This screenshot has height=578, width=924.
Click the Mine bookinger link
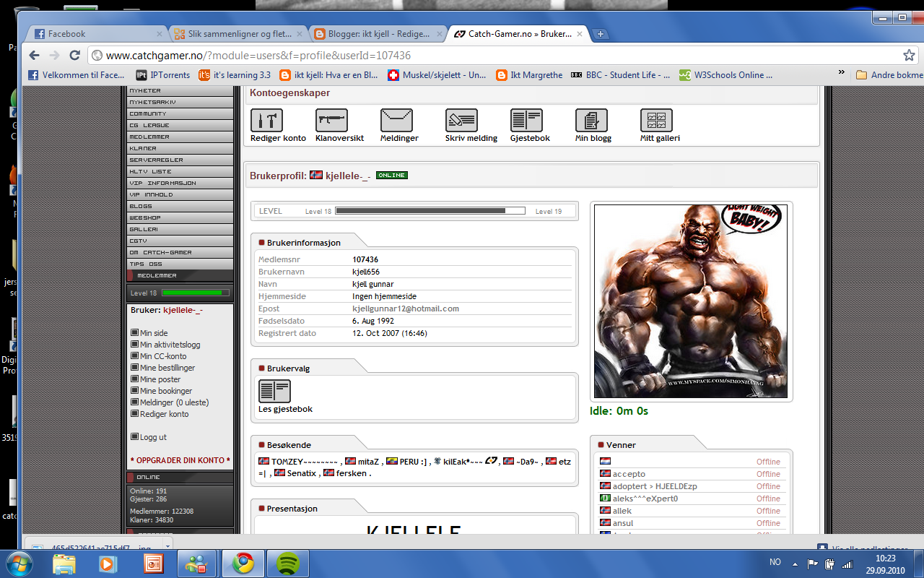[x=166, y=391]
